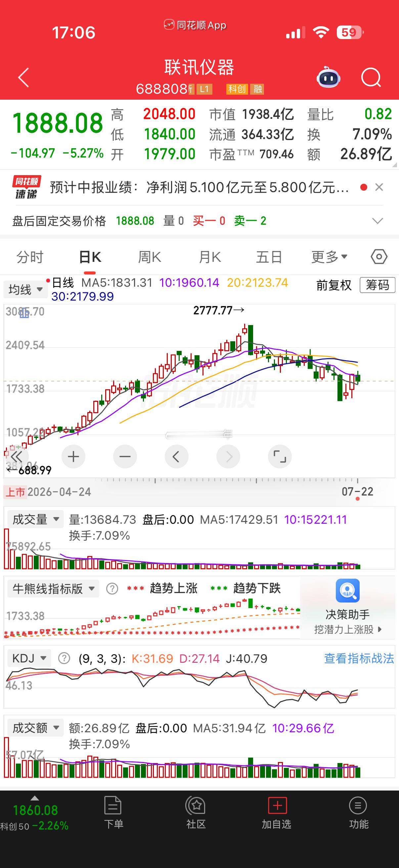Tap the 2777.77 high price annotation
This screenshot has width=399, height=868.
[x=219, y=310]
